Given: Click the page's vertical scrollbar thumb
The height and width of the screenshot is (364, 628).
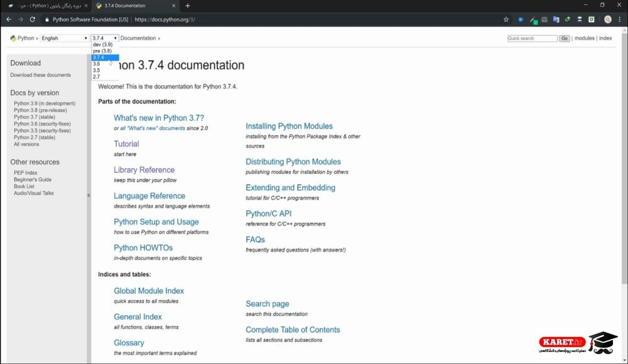Looking at the screenshot, I should tap(624, 159).
